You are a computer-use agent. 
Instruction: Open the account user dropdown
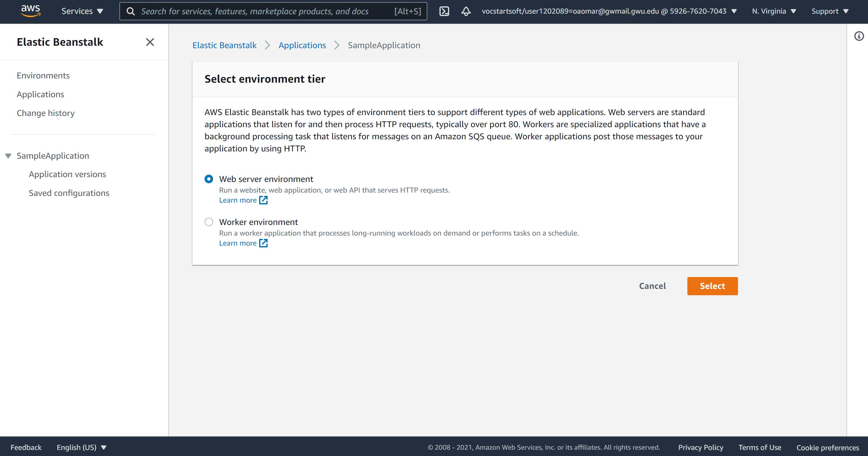tap(609, 11)
